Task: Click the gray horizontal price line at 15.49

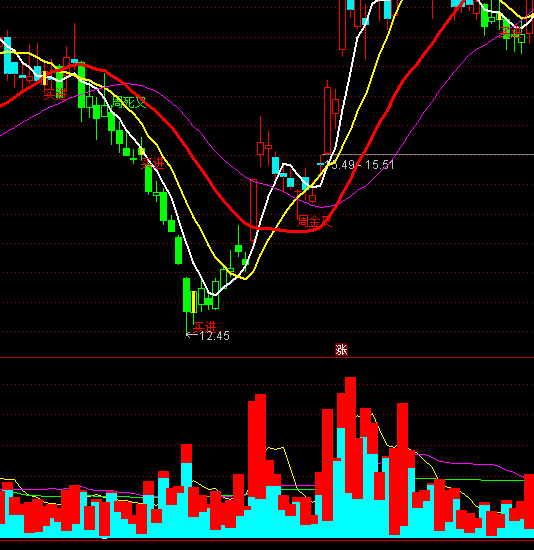Action: (428, 154)
